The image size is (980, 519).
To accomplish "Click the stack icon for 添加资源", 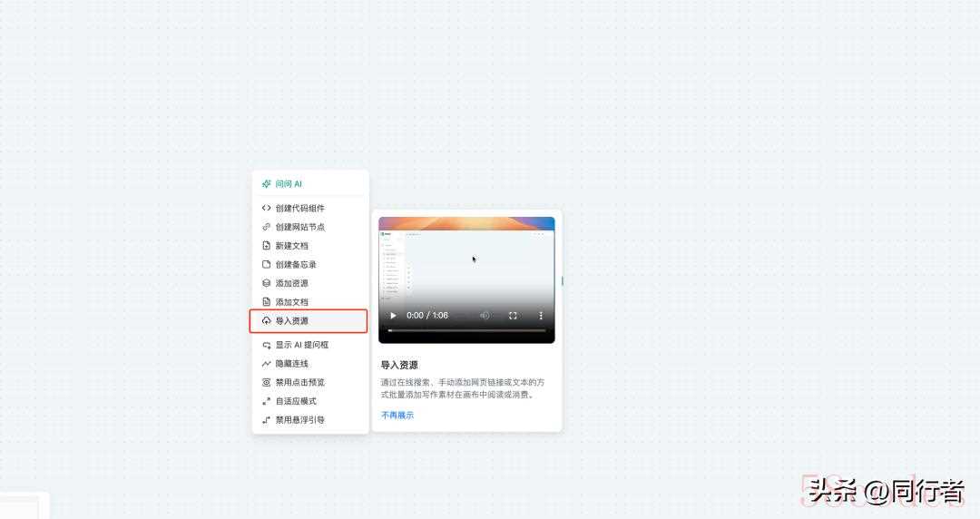I will 266,283.
